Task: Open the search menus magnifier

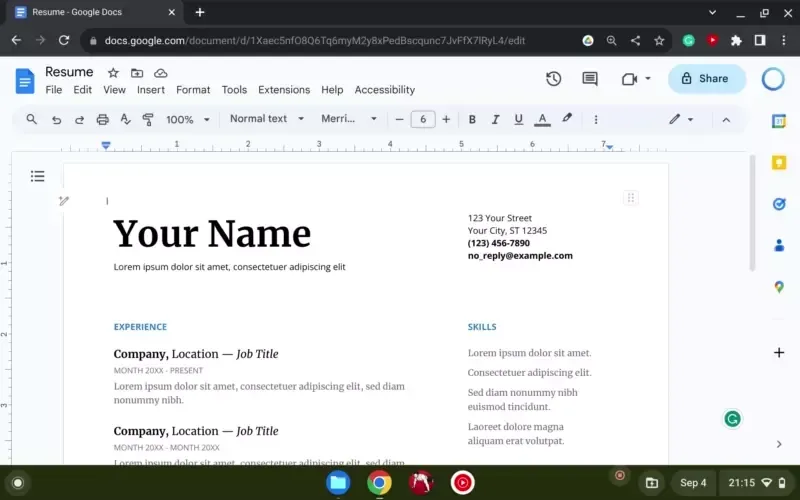Action: tap(32, 119)
